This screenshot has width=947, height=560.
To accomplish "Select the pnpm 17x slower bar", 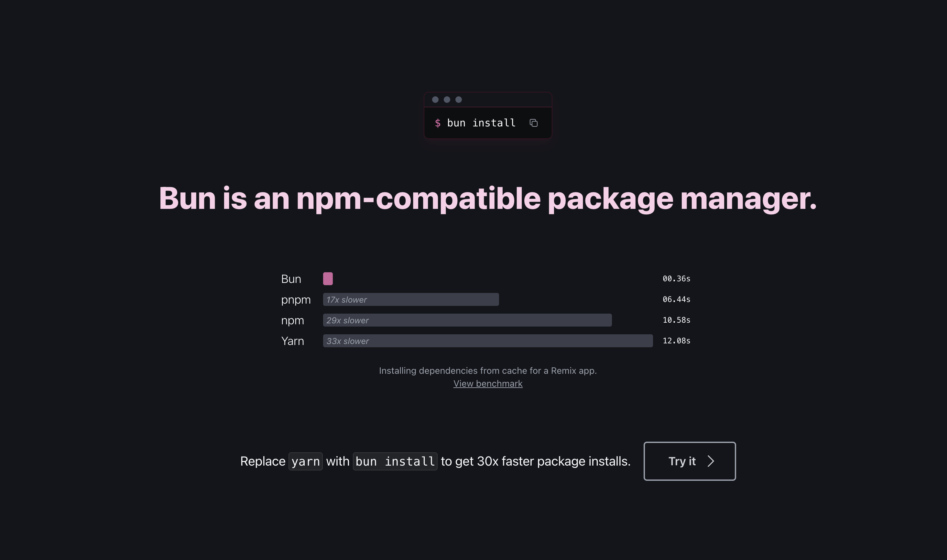I will click(411, 300).
